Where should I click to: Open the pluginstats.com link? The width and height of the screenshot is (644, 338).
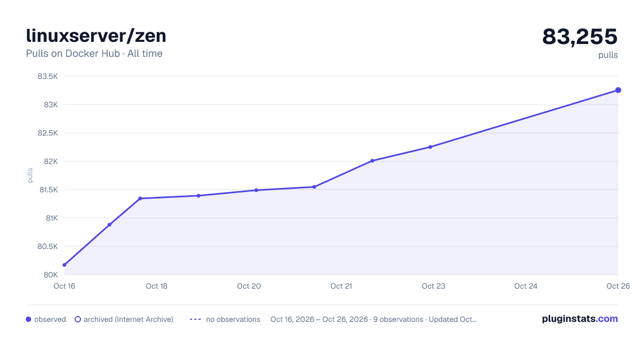coord(580,319)
